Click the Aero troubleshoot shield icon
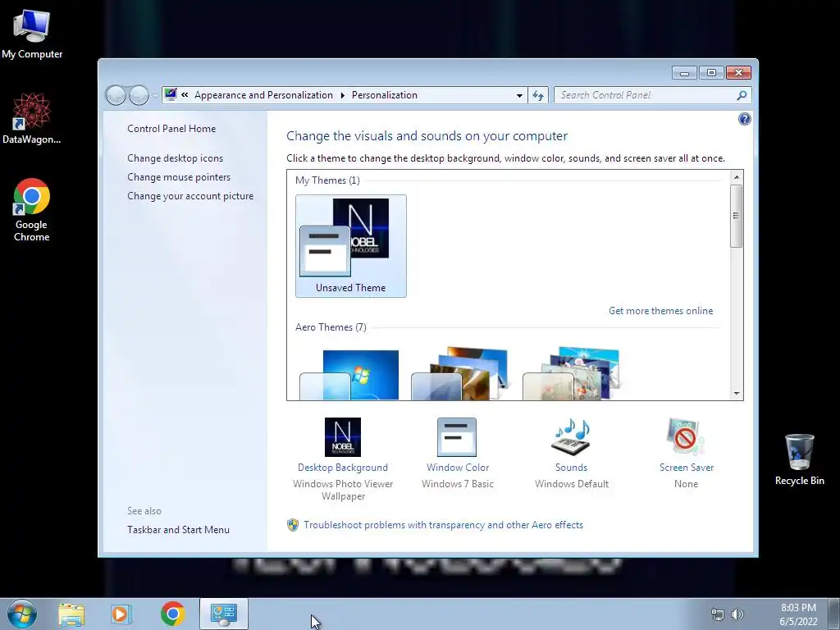Screen dimensions: 840x630 click(293, 525)
